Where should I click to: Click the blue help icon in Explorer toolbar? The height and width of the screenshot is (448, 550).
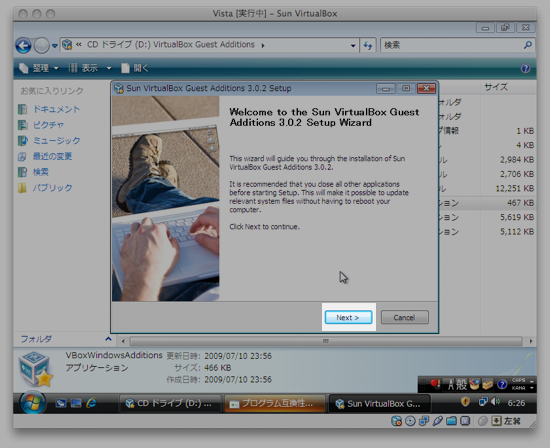(x=525, y=68)
